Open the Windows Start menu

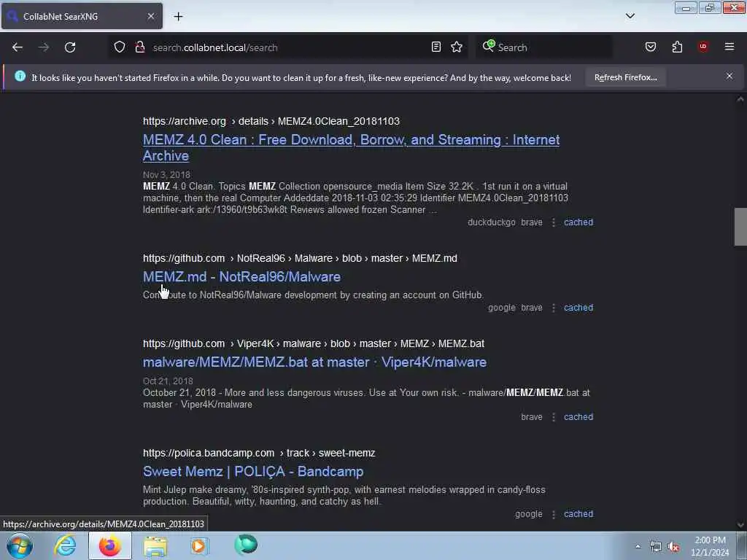click(20, 546)
